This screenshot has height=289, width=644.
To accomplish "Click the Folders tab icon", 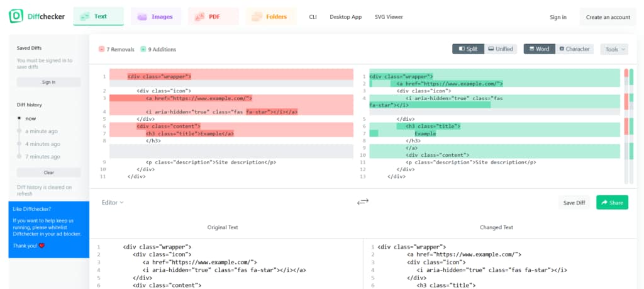I will [257, 17].
